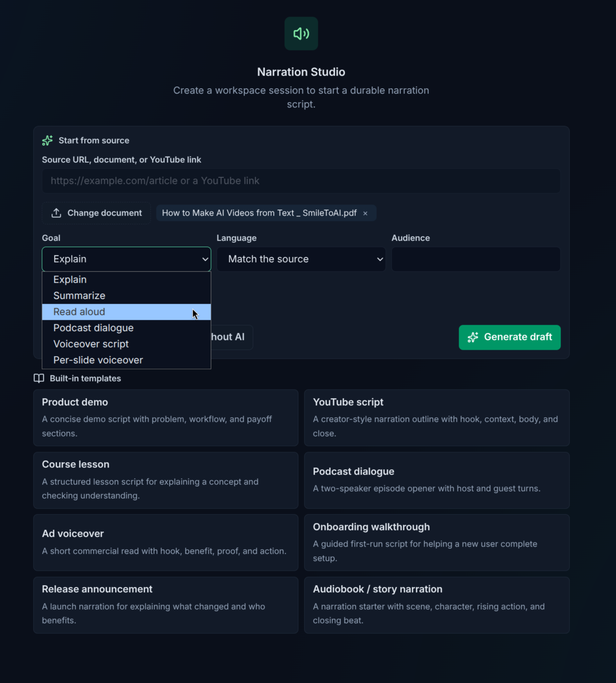Click the Goal field label
Screen dimensions: 616x683
51,238
